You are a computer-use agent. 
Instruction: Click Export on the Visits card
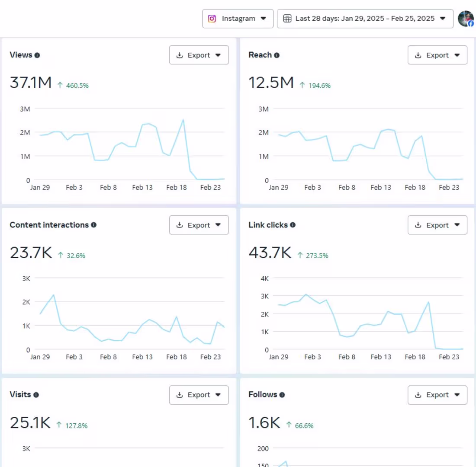(199, 395)
